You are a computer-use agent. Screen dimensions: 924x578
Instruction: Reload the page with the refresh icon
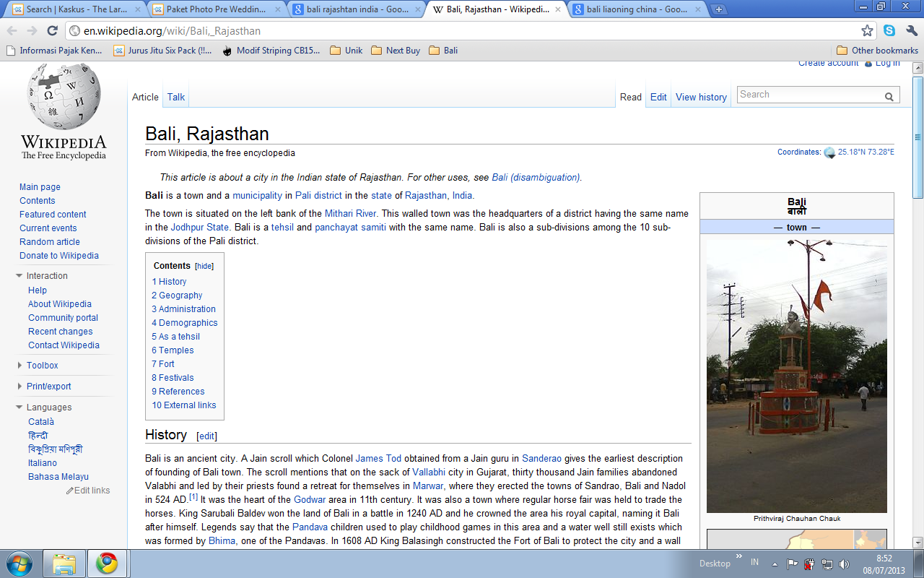52,31
